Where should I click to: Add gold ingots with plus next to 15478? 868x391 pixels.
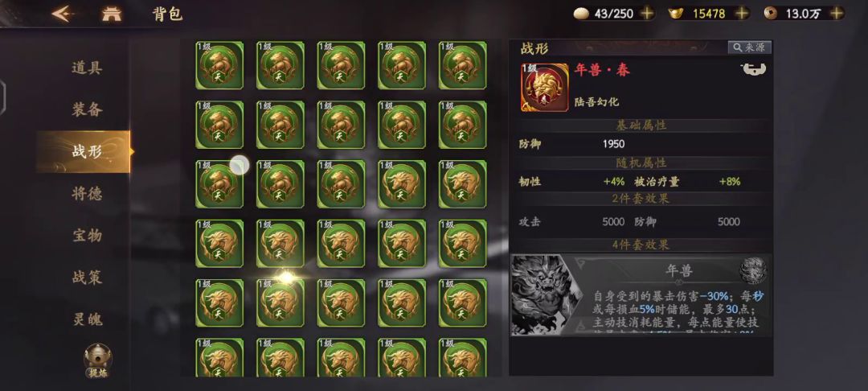click(x=742, y=14)
